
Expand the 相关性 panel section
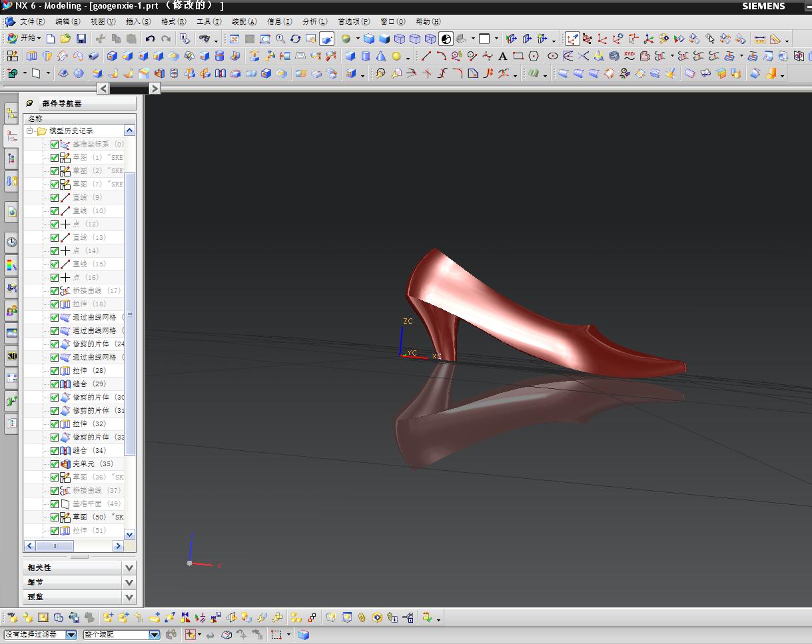click(x=129, y=567)
